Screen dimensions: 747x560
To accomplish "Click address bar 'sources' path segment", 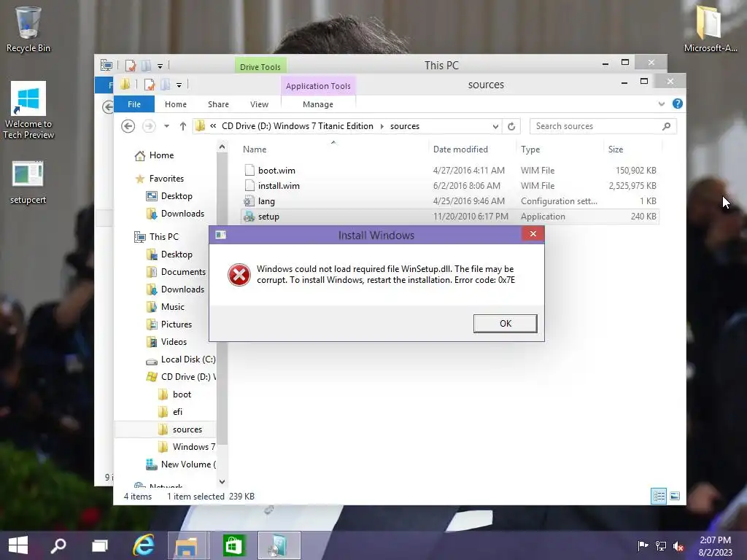I will point(404,126).
